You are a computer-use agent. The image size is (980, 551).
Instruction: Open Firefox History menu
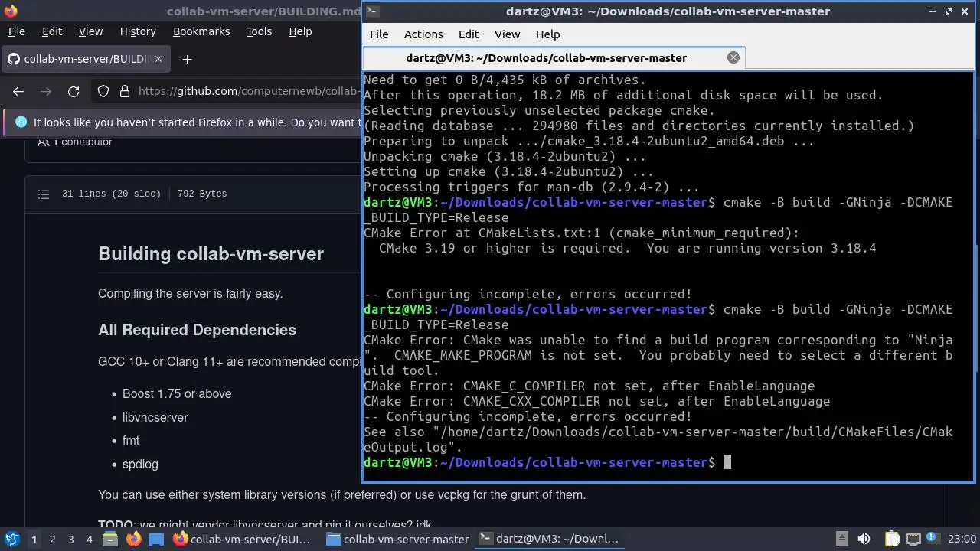[138, 31]
